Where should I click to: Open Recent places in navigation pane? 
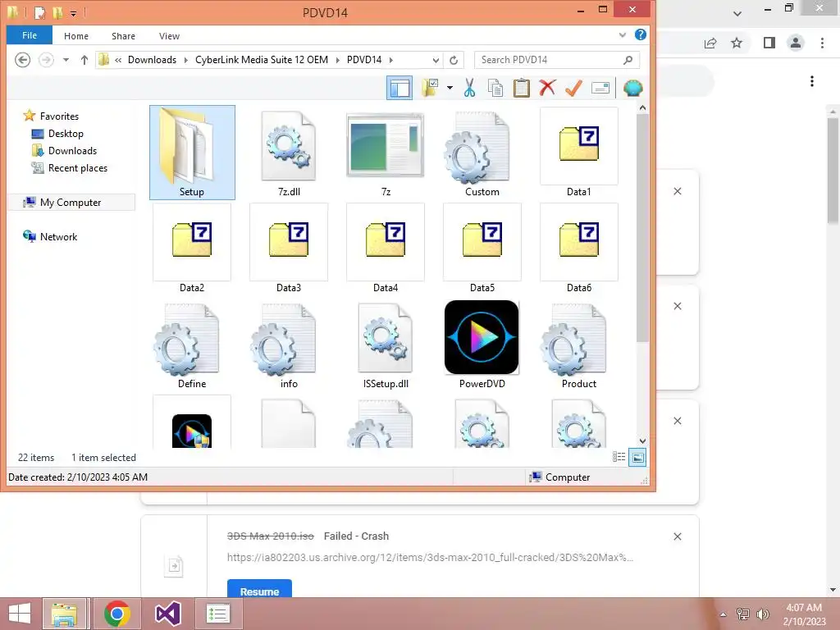(x=78, y=167)
